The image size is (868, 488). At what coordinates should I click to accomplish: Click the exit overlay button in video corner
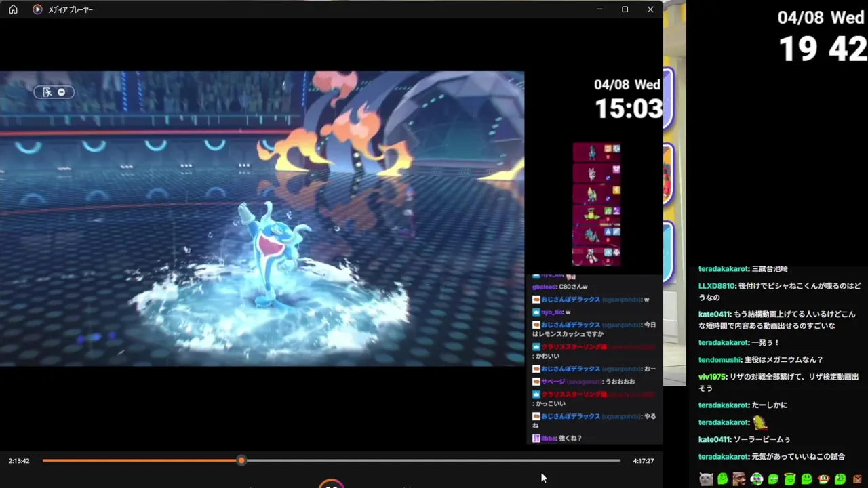54,92
